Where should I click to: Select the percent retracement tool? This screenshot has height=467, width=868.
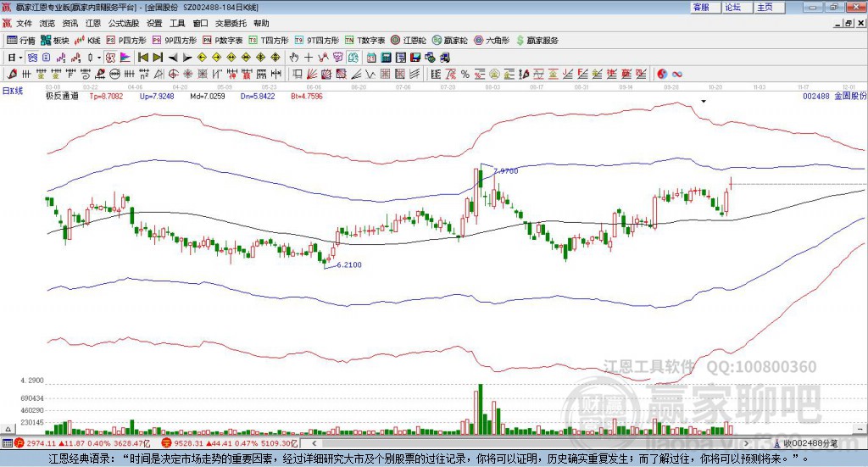[465, 74]
